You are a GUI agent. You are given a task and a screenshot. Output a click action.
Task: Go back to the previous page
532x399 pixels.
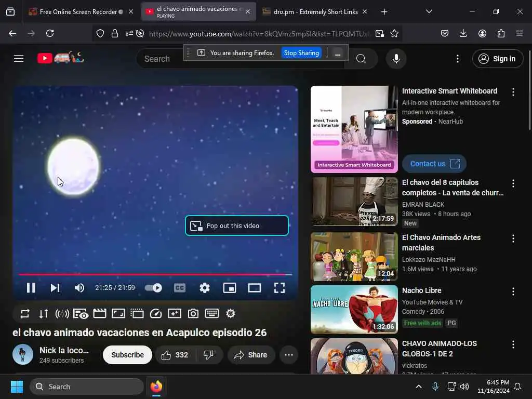coord(12,33)
